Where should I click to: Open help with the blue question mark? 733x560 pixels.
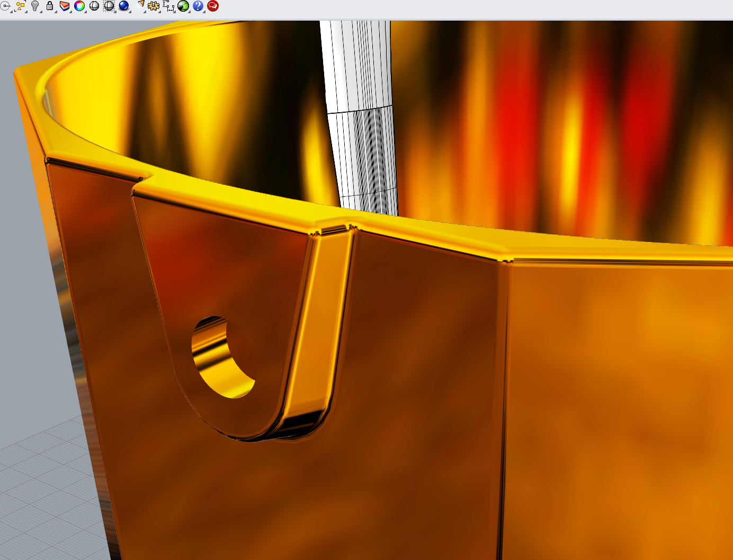click(x=198, y=6)
